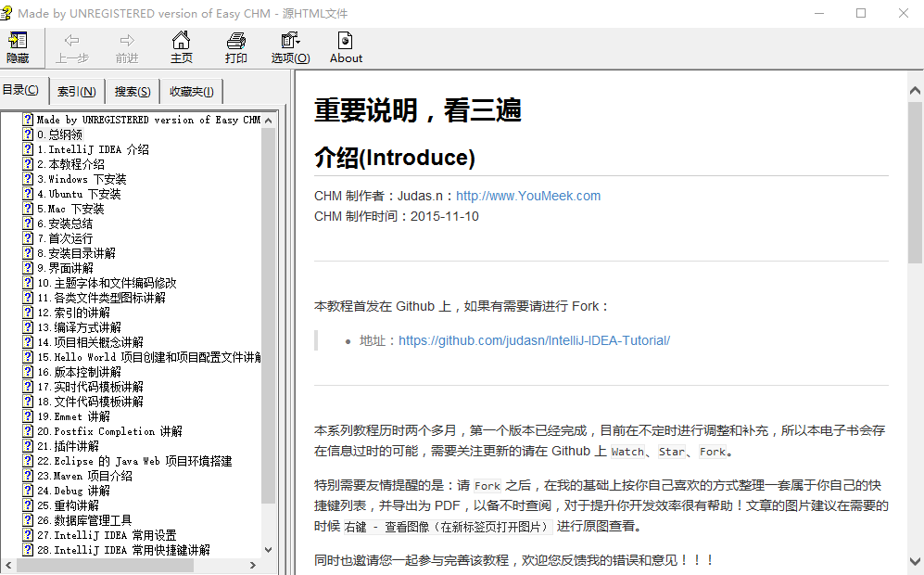Click the About toolbar icon
The height and width of the screenshot is (575, 924).
click(x=346, y=41)
